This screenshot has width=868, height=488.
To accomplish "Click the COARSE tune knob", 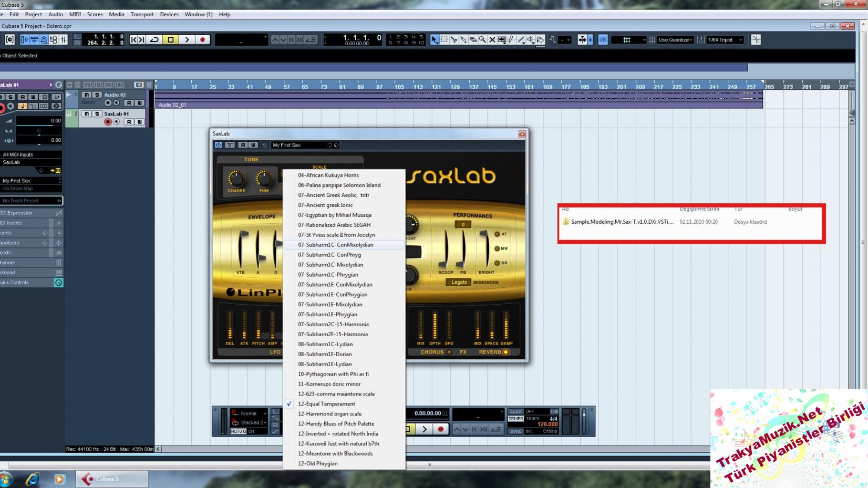I will (236, 179).
